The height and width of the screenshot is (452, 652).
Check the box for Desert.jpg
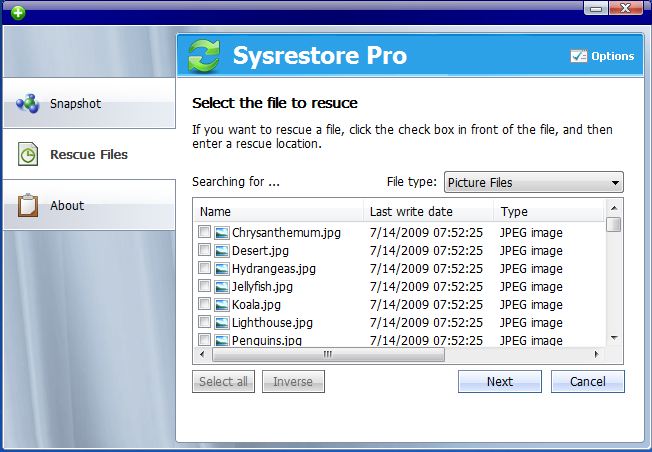[204, 250]
